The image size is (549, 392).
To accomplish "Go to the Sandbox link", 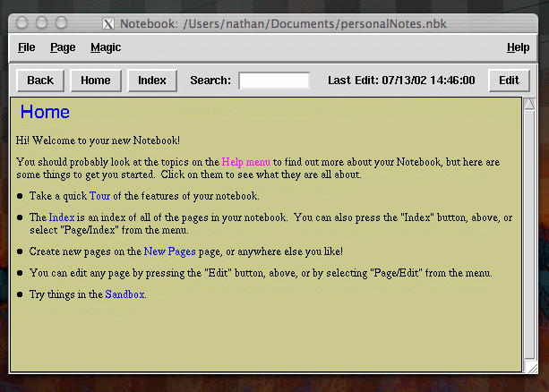I will click(124, 294).
